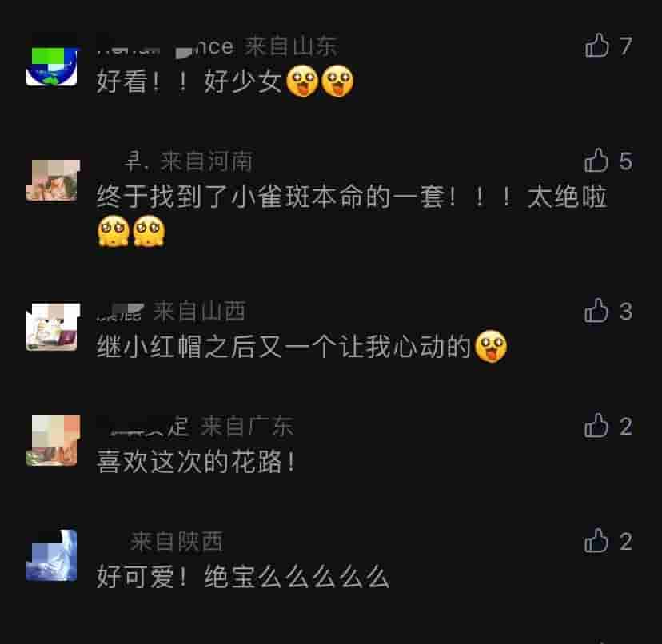This screenshot has height=644, width=662.
Task: Open avatar of the 广东 commenter
Action: click(x=52, y=440)
